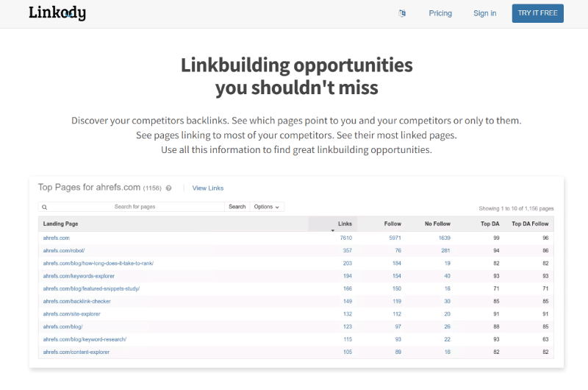Viewport: 588px width, 390px height.
Task: Click the help question mark icon
Action: [169, 188]
